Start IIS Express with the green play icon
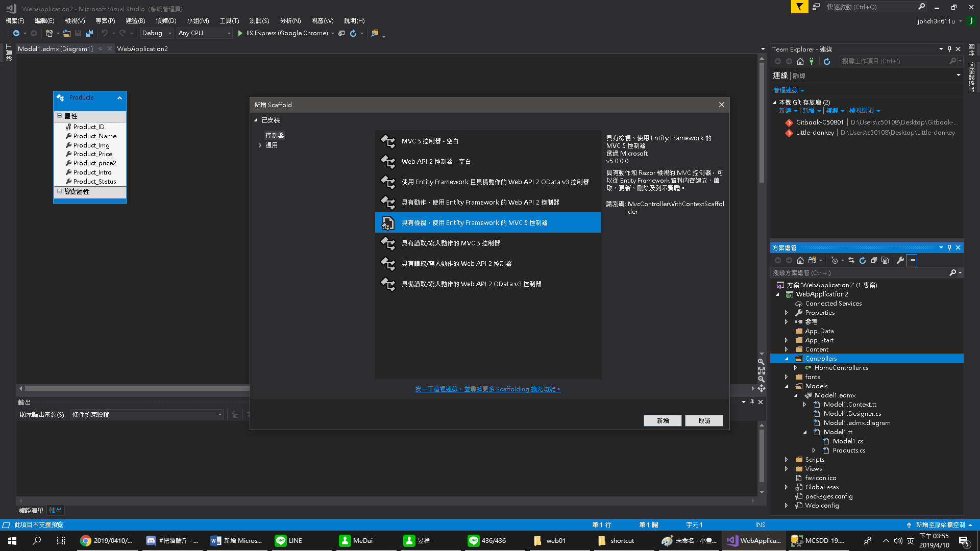980x551 pixels. [240, 33]
